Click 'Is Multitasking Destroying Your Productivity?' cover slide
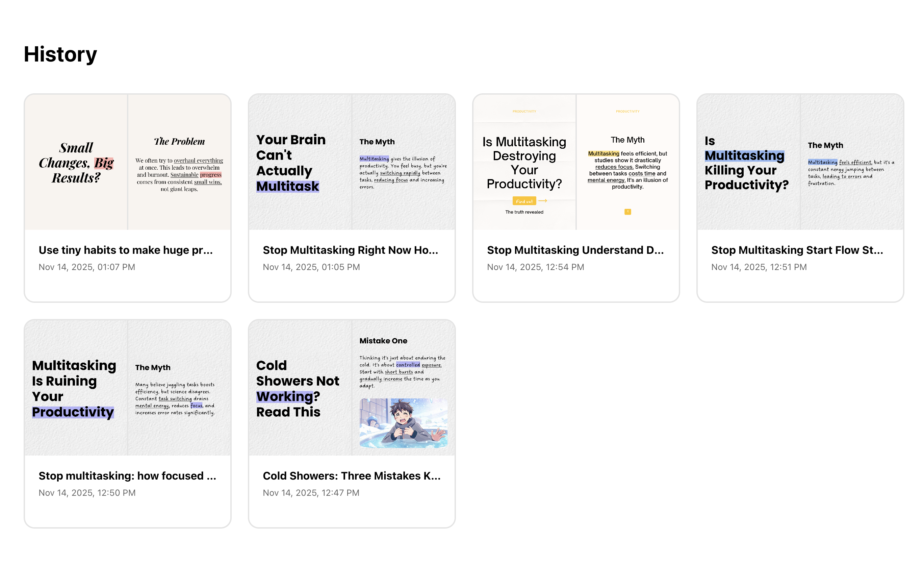924x584 pixels. click(x=524, y=163)
